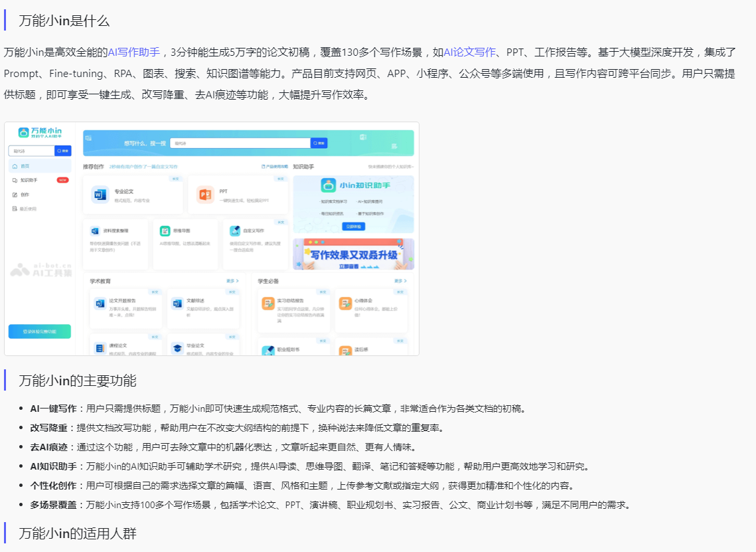This screenshot has width=756, height=552.
Task: Open the AI写作助手 link
Action: coord(133,52)
